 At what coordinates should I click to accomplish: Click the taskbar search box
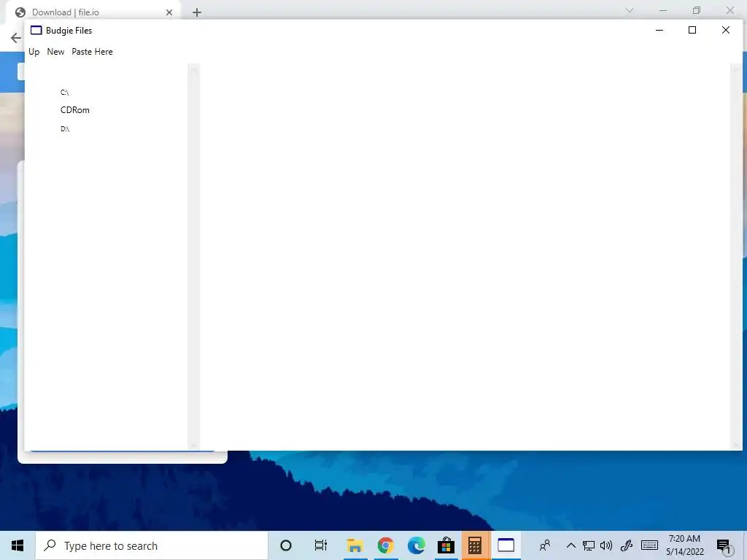coord(152,545)
